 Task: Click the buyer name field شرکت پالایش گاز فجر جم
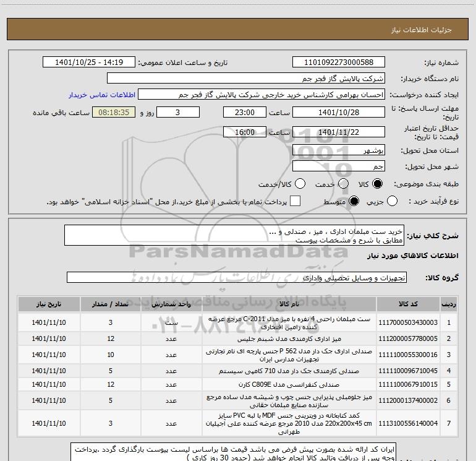click(x=246, y=79)
